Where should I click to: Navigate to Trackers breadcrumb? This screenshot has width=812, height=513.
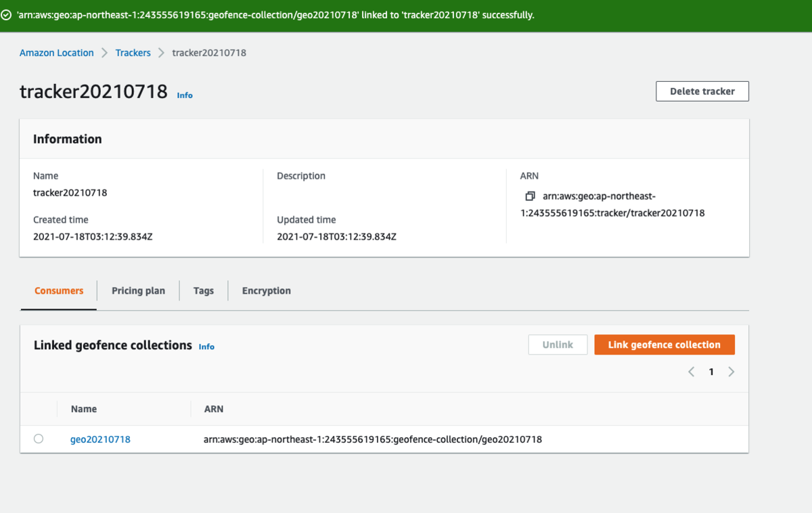(x=133, y=53)
